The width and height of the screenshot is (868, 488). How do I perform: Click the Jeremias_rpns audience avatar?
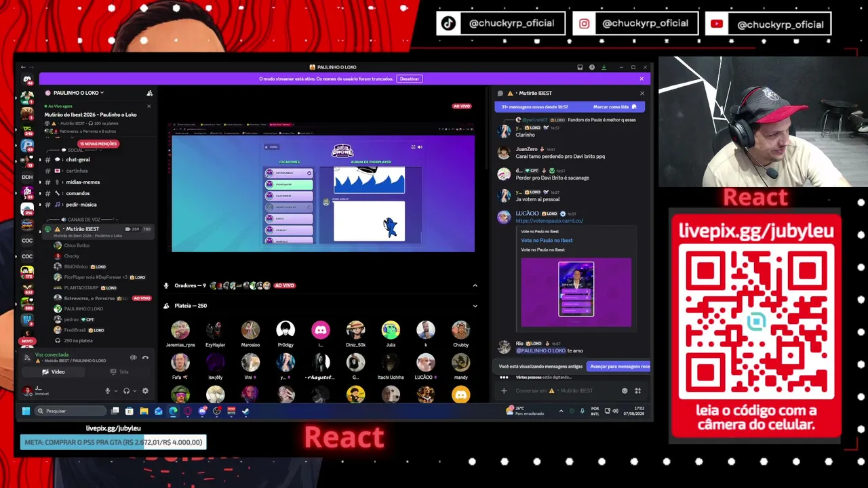180,330
